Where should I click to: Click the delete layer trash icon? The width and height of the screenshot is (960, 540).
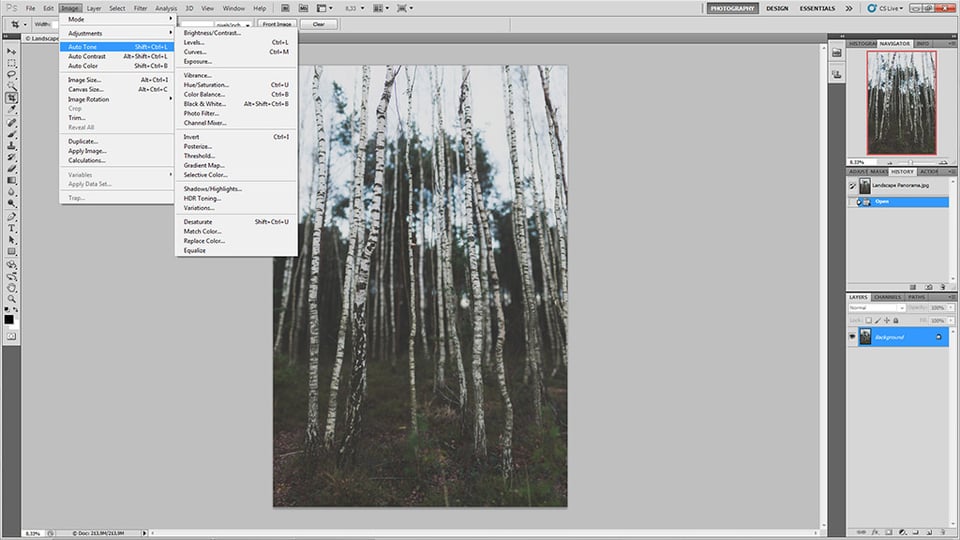click(943, 533)
